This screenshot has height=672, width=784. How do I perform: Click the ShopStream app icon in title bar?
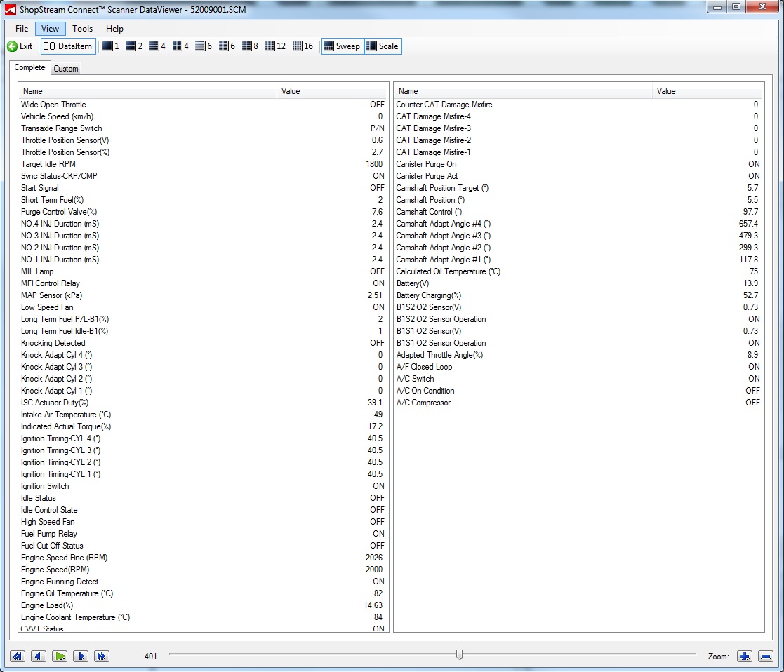(x=10, y=9)
